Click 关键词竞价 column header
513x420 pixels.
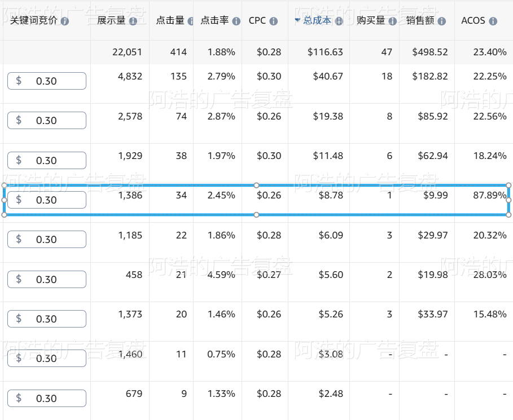(33, 20)
